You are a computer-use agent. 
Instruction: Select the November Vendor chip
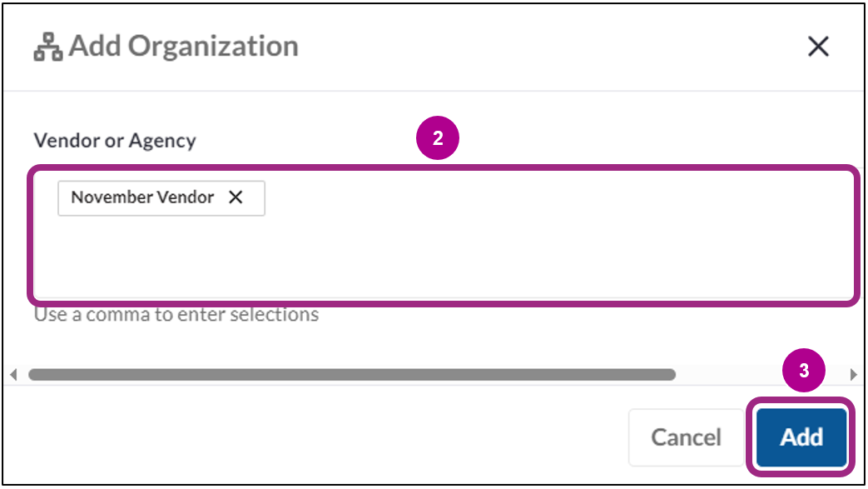(141, 197)
